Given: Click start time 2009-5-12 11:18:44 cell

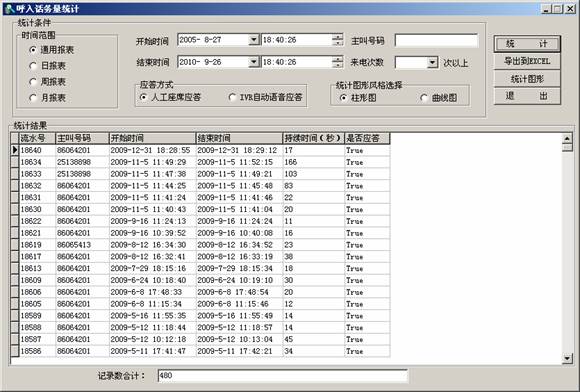Looking at the screenshot, I should [152, 328].
